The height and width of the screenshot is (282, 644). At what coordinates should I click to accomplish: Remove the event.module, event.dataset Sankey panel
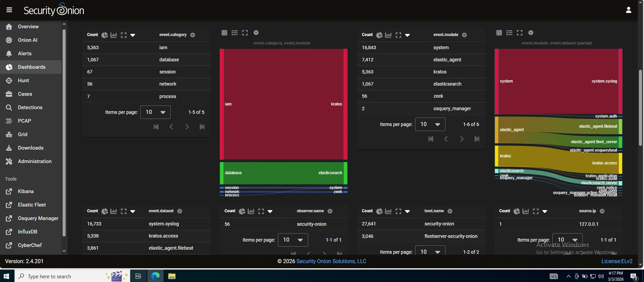[531, 33]
